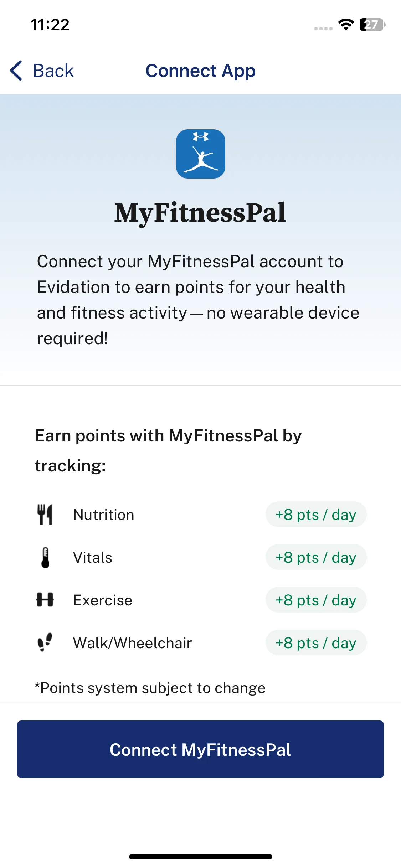Tap the Connect App header title
The image size is (401, 868).
[x=200, y=71]
